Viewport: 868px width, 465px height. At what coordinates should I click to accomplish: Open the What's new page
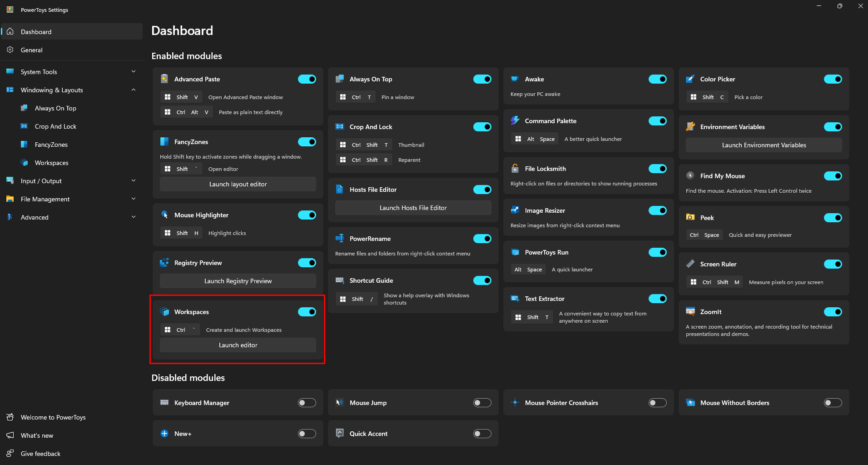(71, 435)
